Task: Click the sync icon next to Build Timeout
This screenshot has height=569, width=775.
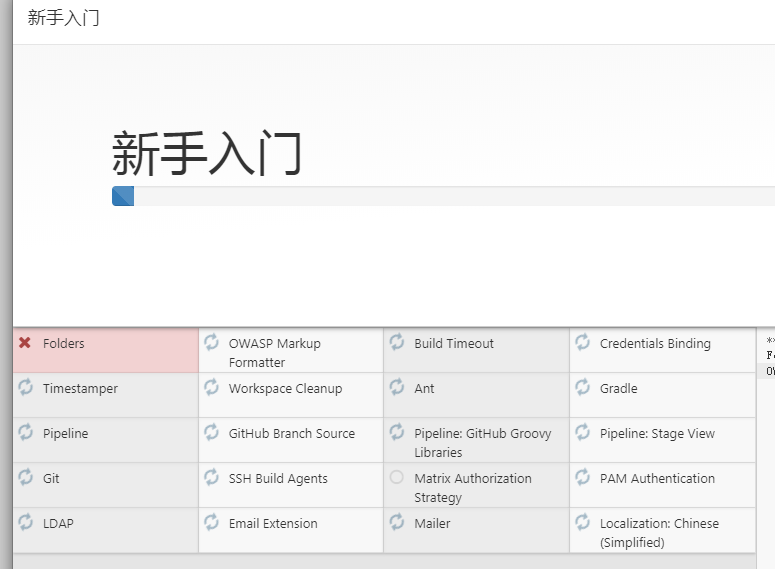Action: 397,343
